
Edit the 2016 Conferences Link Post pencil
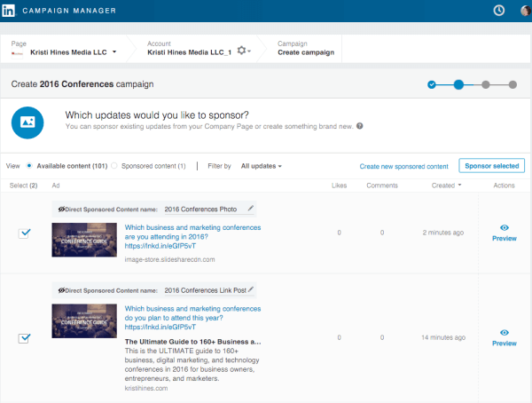point(250,289)
